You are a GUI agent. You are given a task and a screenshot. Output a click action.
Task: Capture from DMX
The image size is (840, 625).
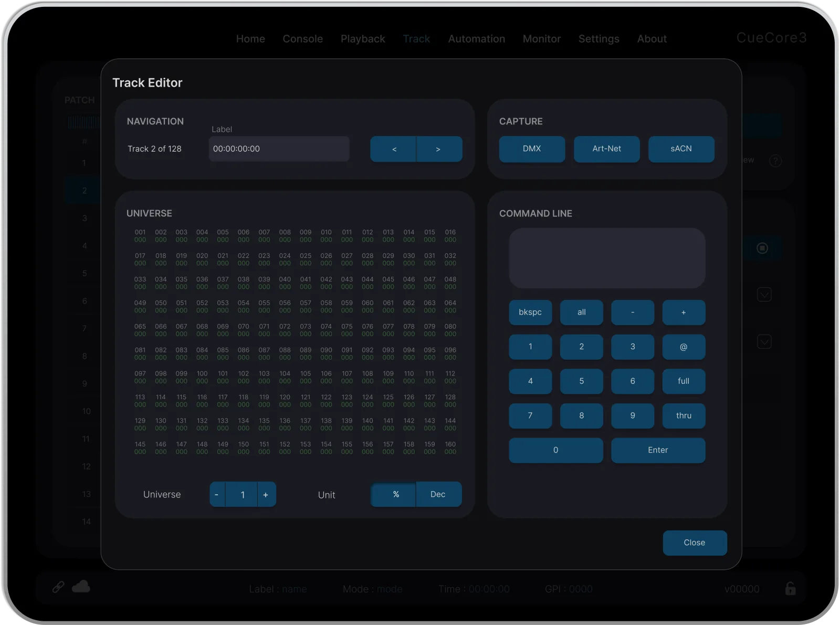532,149
